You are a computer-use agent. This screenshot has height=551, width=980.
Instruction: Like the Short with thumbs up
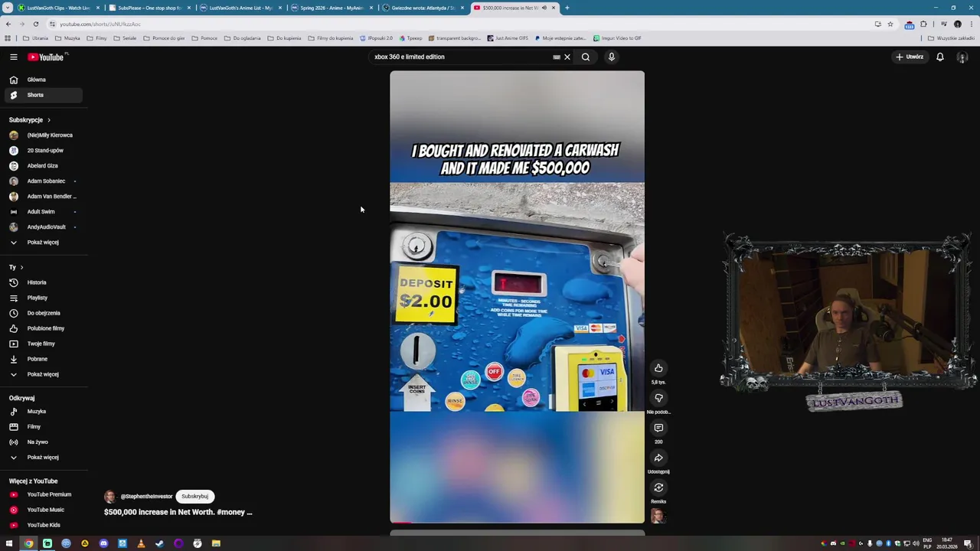(658, 368)
